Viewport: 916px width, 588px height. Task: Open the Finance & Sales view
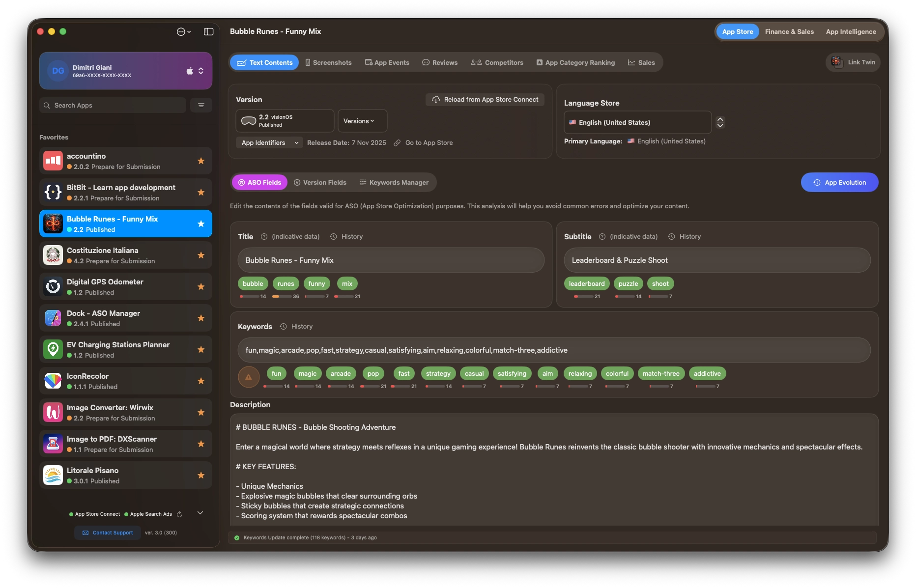[789, 31]
